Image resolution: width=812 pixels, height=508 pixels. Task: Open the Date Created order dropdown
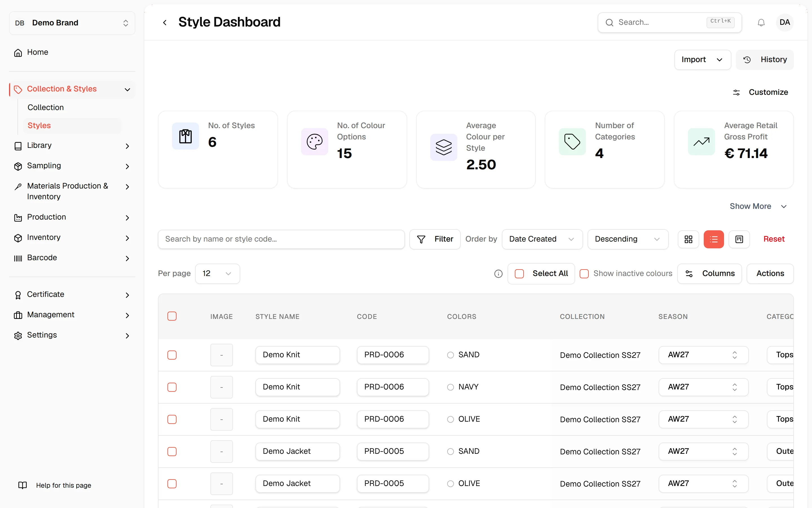542,239
